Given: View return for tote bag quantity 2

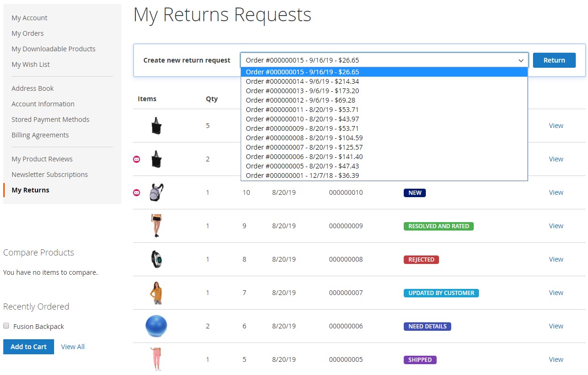Looking at the screenshot, I should click(x=556, y=159).
